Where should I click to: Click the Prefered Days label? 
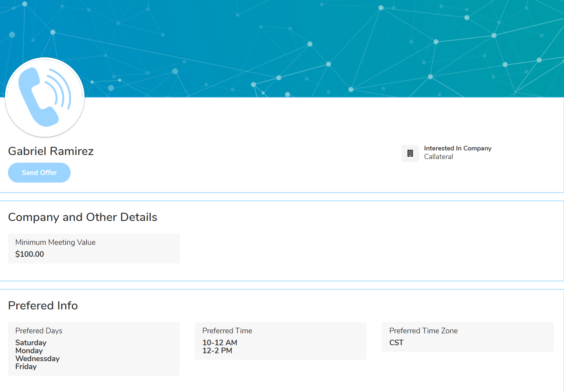39,331
